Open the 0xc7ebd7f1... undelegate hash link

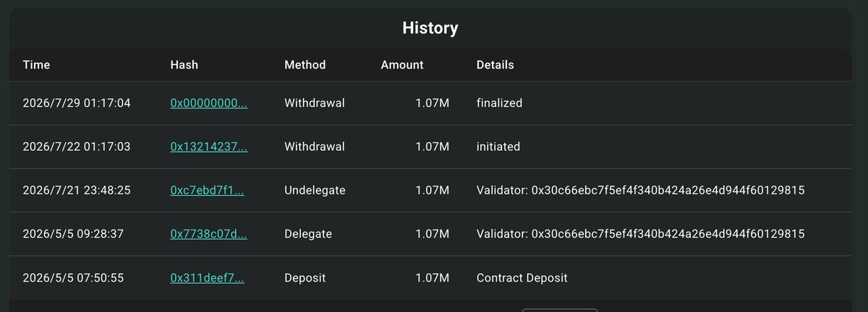207,191
